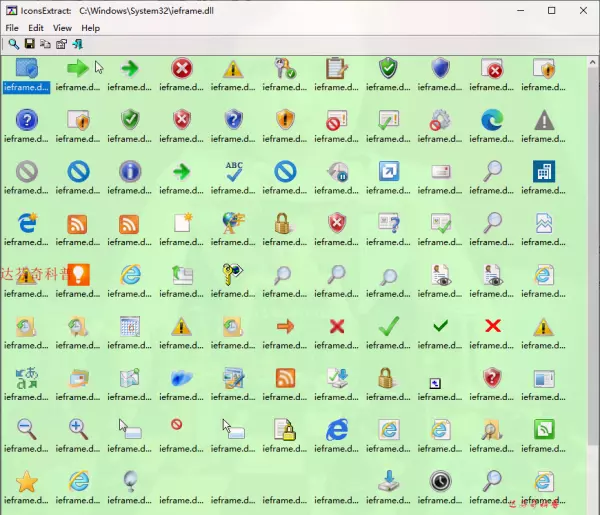Open the Help menu
Viewport: 600px width, 515px height.
tap(90, 28)
